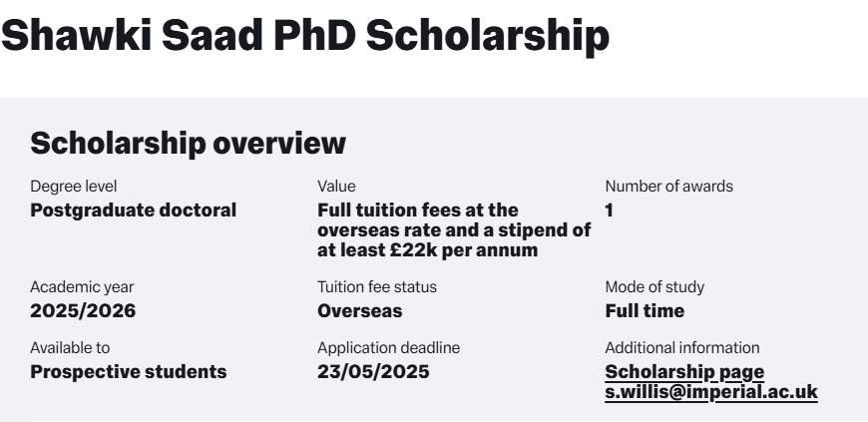Image resolution: width=868 pixels, height=422 pixels.
Task: Click the 2025/2026 academic year value
Action: tap(83, 311)
